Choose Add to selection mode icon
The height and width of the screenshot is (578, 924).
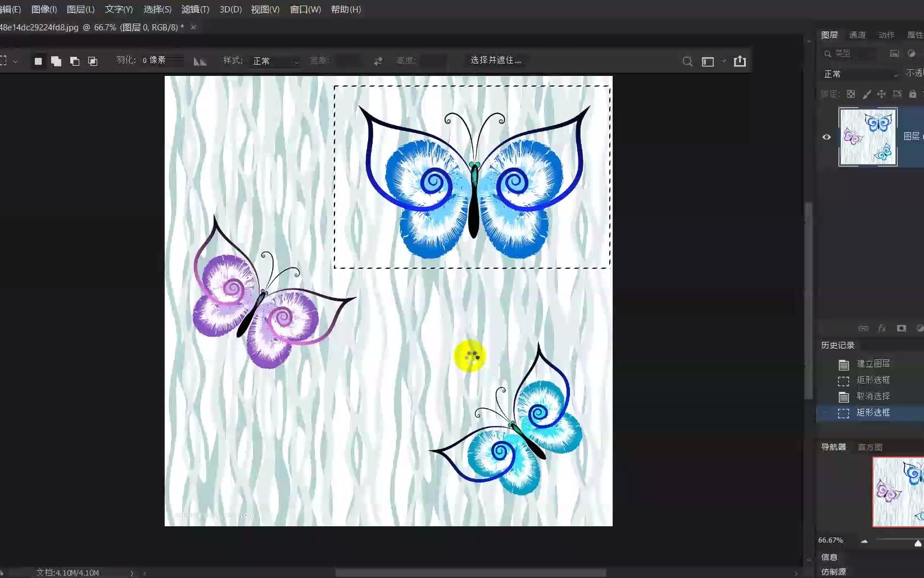[x=56, y=61]
